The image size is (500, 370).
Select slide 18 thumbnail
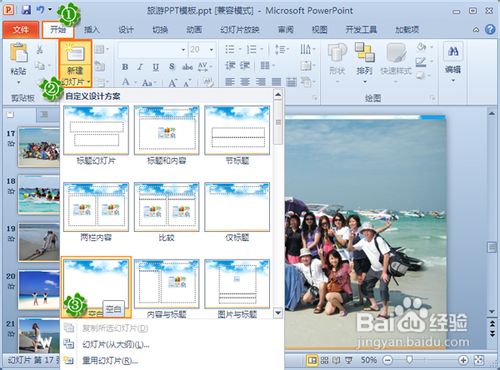[39, 195]
